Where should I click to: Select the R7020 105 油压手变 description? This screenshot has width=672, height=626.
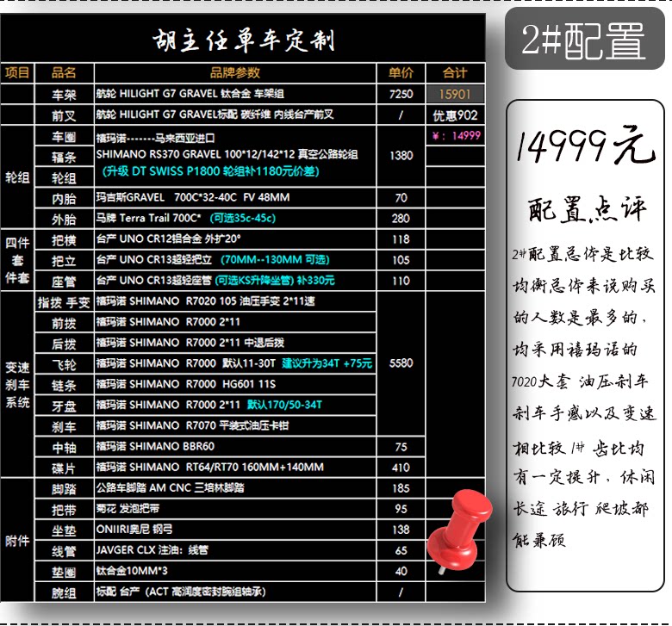point(205,301)
